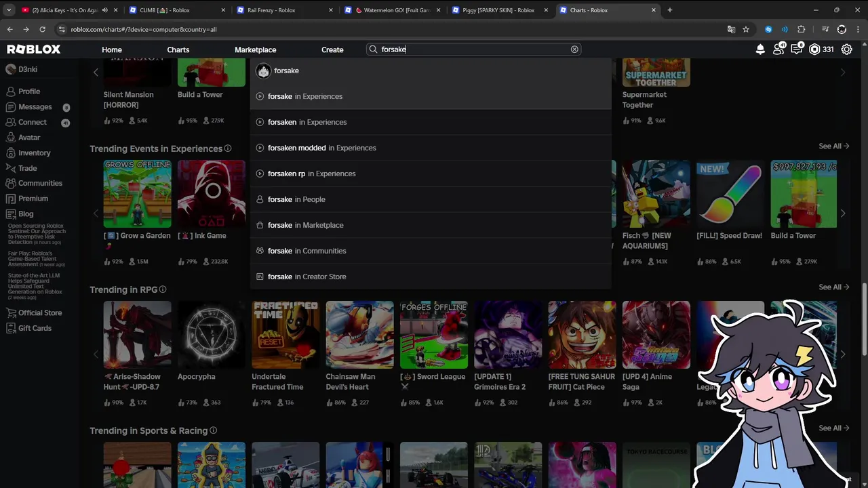868x488 pixels.
Task: Open the browser extensions puzzle icon
Action: coord(802,29)
